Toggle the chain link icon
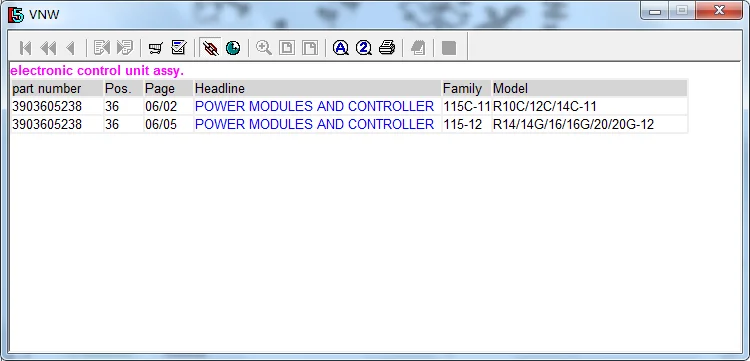The image size is (750, 361). (210, 48)
